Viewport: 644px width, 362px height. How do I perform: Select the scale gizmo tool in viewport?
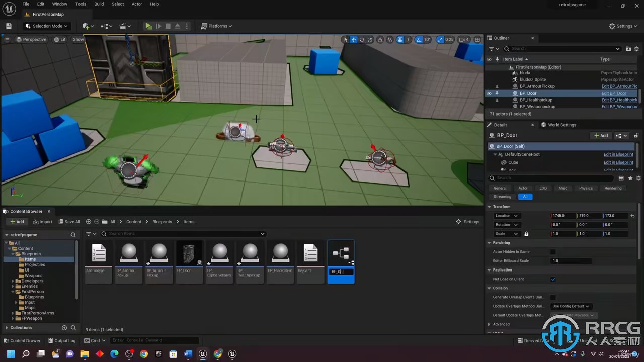coord(370,40)
